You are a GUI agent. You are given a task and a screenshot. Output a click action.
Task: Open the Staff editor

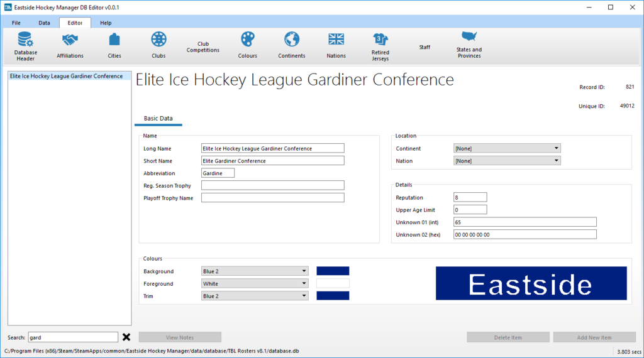point(425,47)
